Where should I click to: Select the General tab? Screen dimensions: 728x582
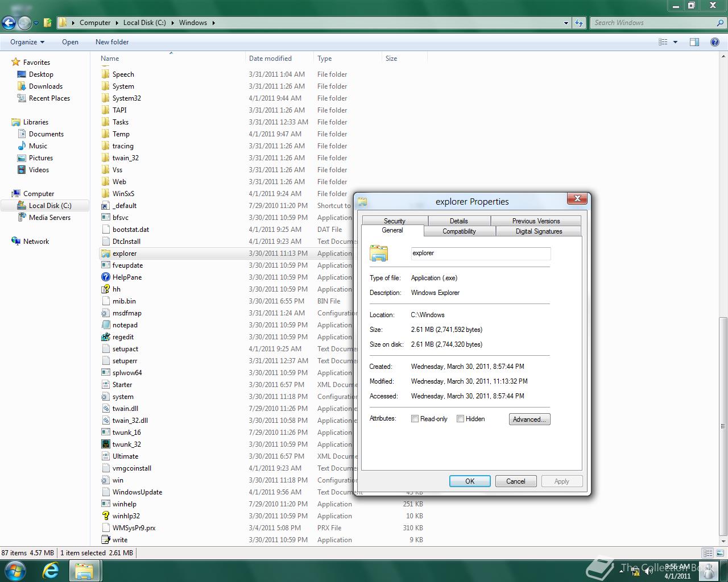[x=392, y=230]
